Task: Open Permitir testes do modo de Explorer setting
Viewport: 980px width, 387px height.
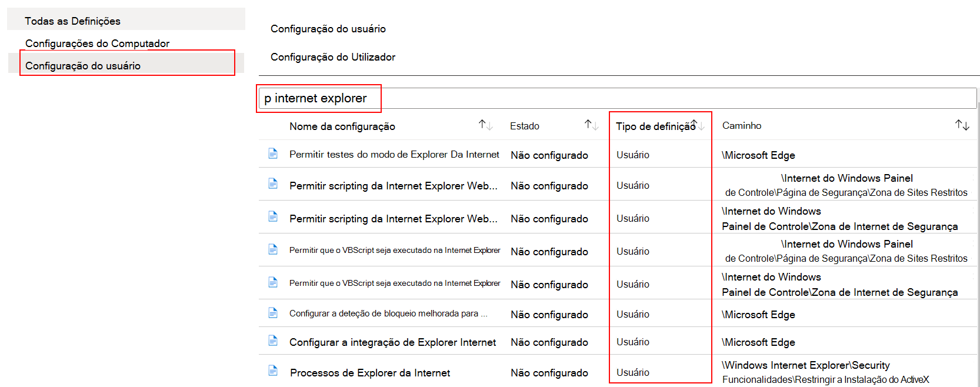Action: tap(394, 154)
